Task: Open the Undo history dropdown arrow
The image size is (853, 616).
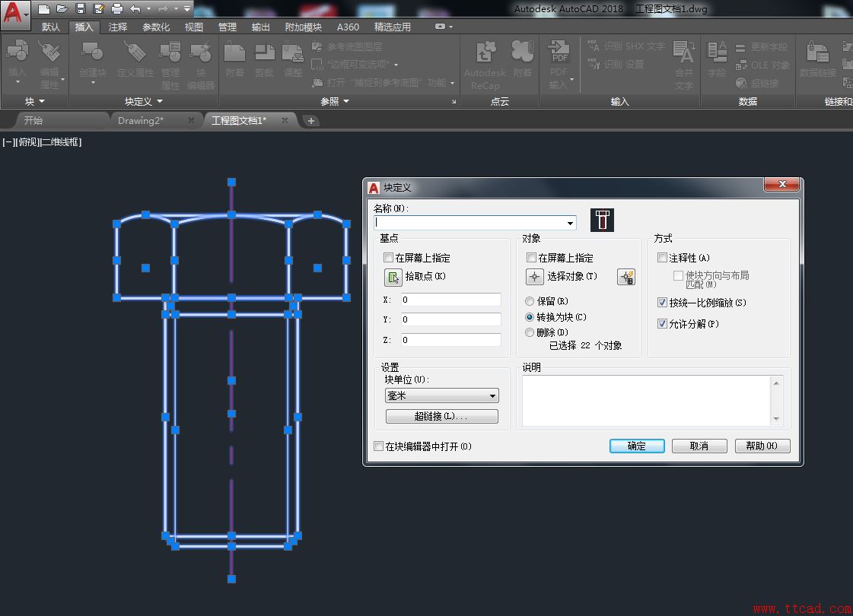Action: click(148, 8)
